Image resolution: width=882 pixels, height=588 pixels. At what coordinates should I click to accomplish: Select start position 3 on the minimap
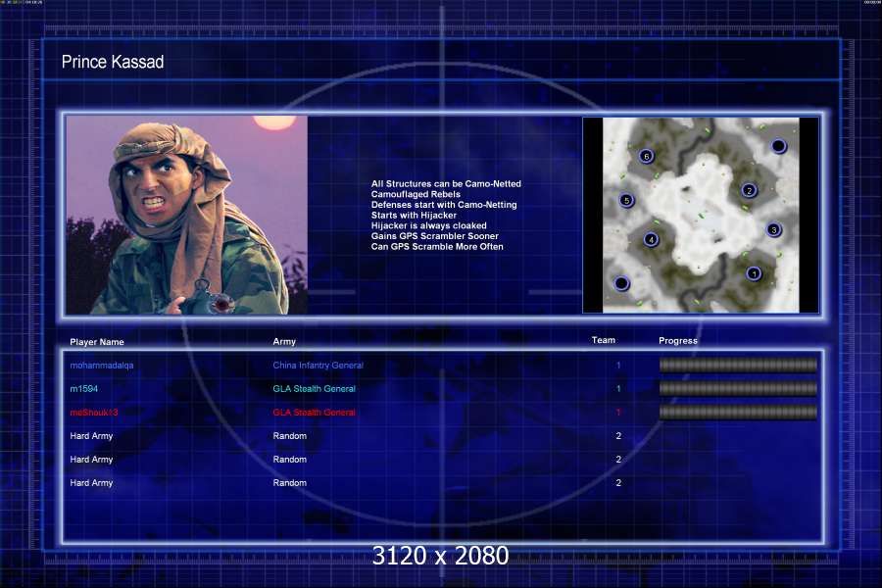pos(774,229)
